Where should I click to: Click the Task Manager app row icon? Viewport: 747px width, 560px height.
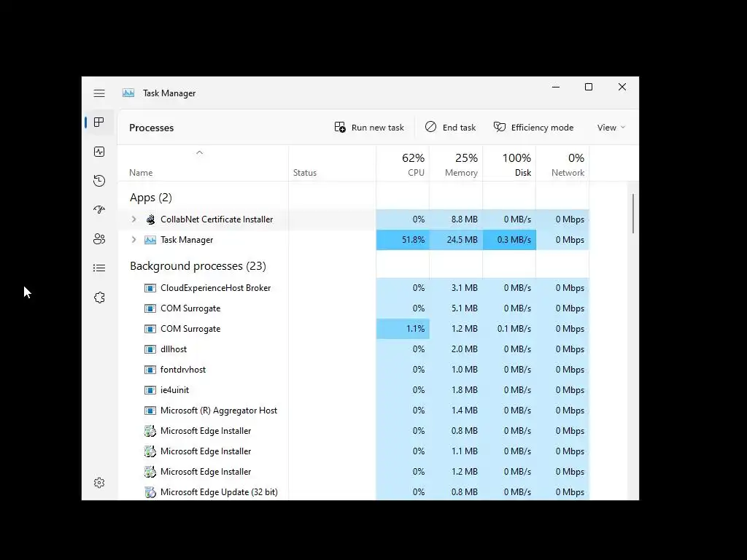click(x=150, y=240)
